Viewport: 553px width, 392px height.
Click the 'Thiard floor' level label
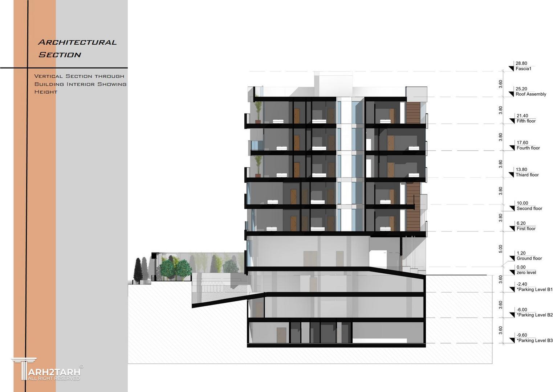click(527, 175)
